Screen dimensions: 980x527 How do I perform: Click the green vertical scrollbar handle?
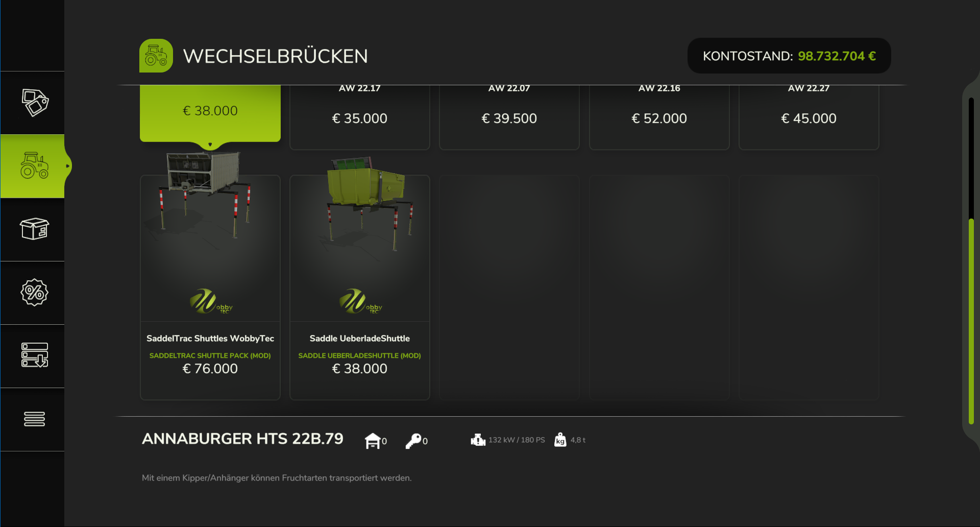[971, 322]
